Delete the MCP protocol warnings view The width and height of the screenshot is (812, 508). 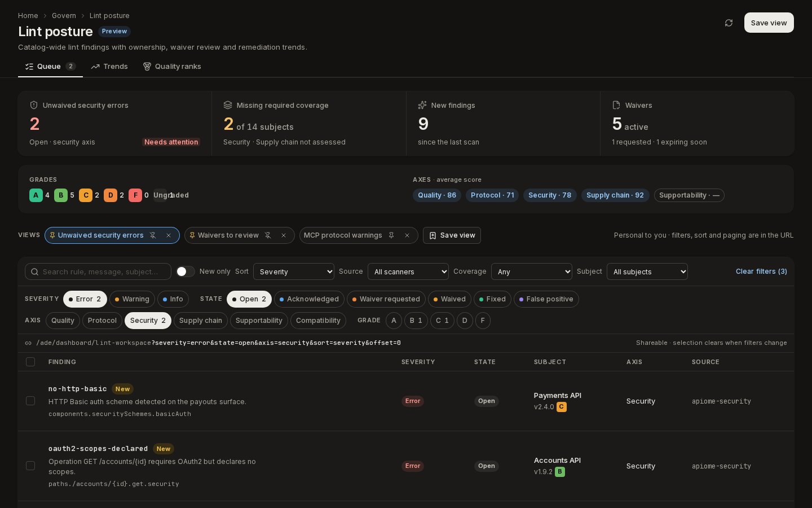pyautogui.click(x=407, y=235)
